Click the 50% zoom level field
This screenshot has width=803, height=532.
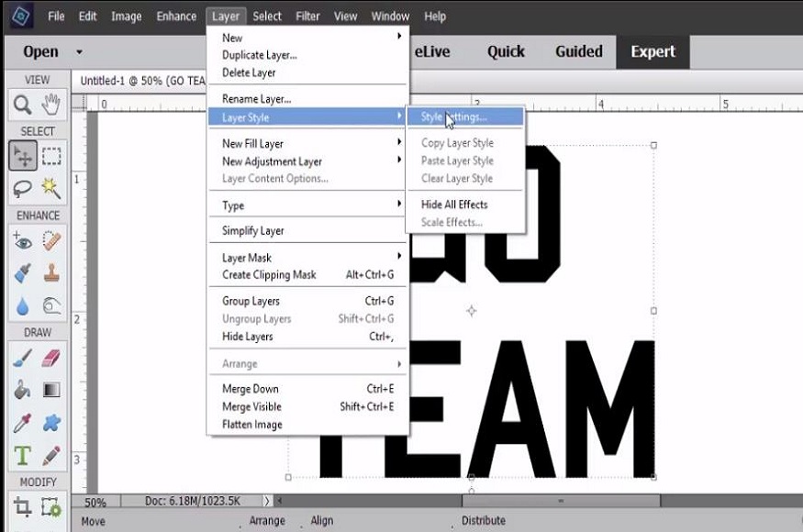[x=95, y=502]
